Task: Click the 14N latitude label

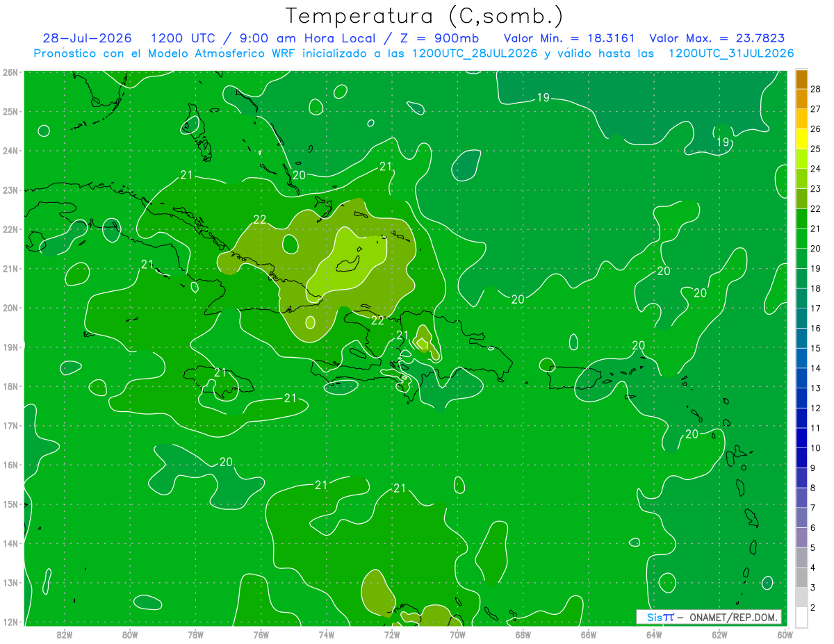Action: [10, 543]
